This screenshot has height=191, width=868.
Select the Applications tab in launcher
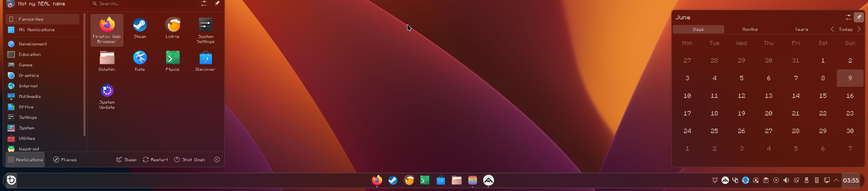[25, 160]
